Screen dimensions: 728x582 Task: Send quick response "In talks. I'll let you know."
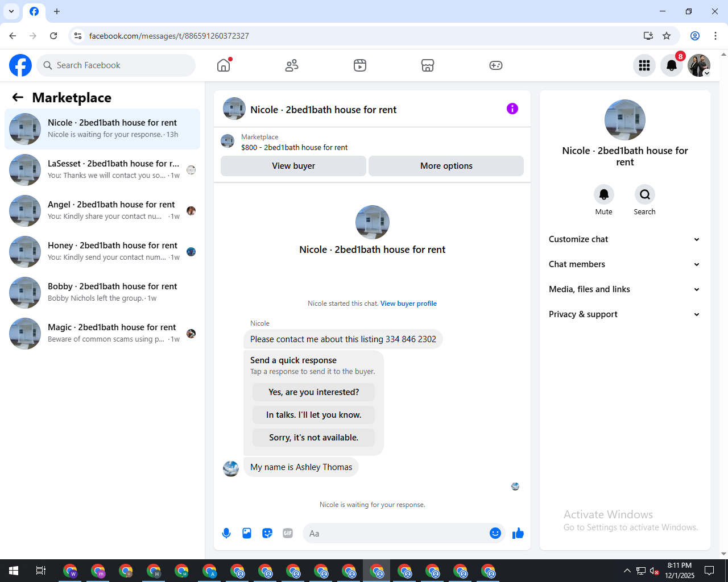pos(313,415)
